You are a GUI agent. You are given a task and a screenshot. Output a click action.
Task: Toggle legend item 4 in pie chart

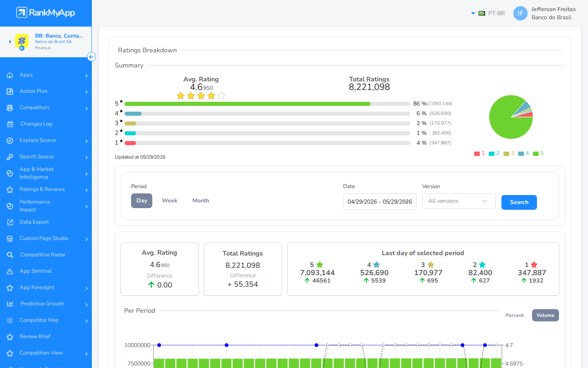coord(523,153)
